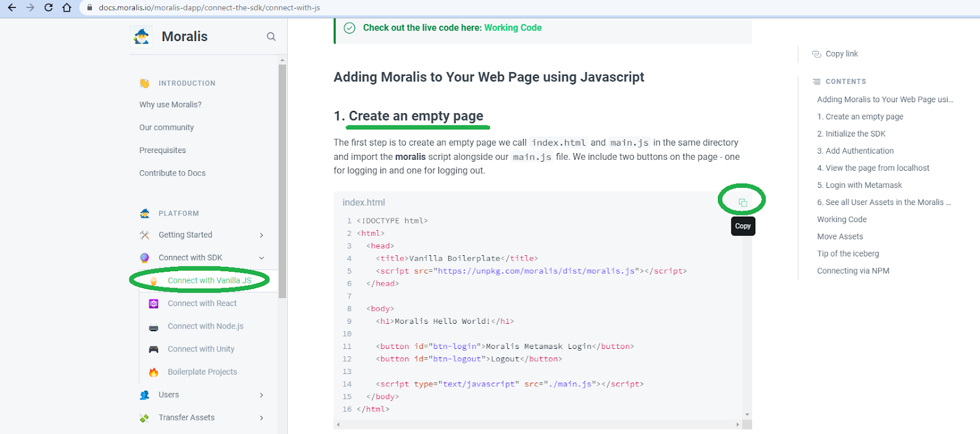Click the Connect with Unity gamepad icon

pyautogui.click(x=154, y=350)
